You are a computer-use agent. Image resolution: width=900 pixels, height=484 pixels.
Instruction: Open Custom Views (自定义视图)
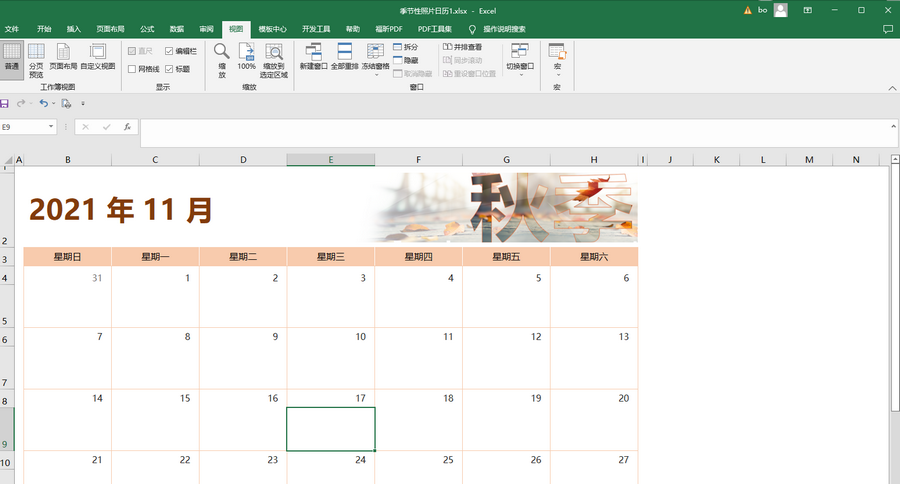[x=98, y=57]
